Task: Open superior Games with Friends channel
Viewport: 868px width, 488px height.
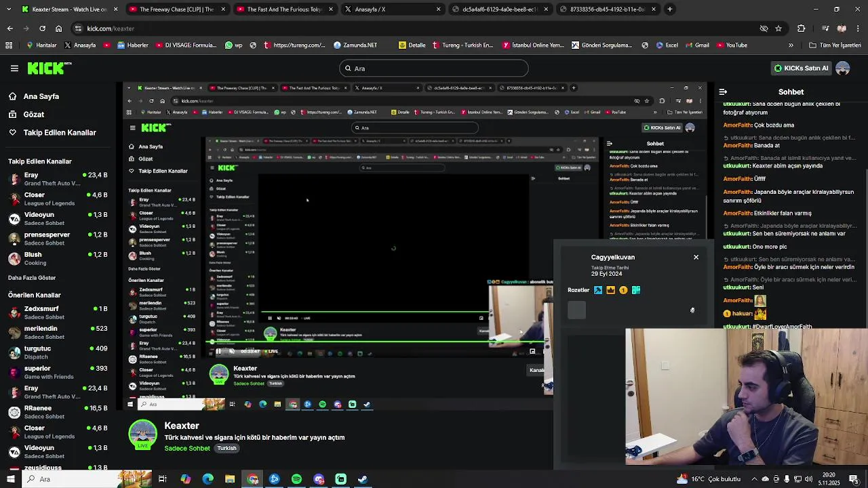Action: (x=58, y=372)
